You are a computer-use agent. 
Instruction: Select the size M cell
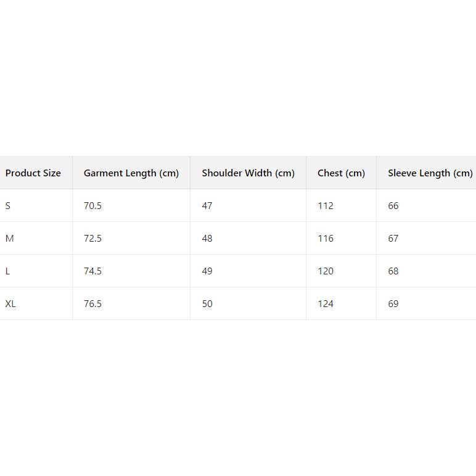[9, 239]
